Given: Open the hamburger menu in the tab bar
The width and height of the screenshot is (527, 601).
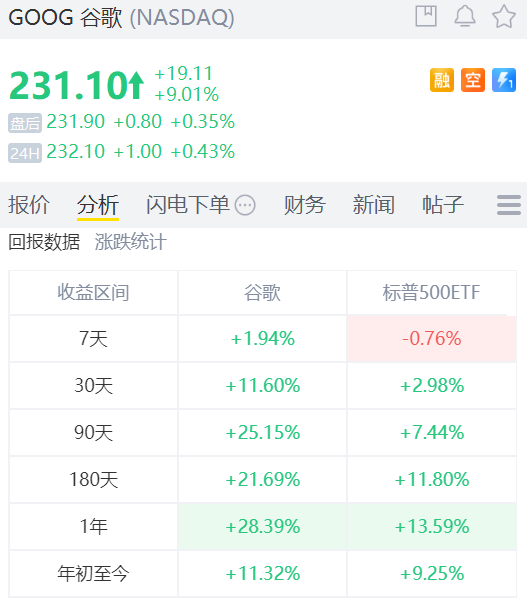Looking at the screenshot, I should [509, 205].
